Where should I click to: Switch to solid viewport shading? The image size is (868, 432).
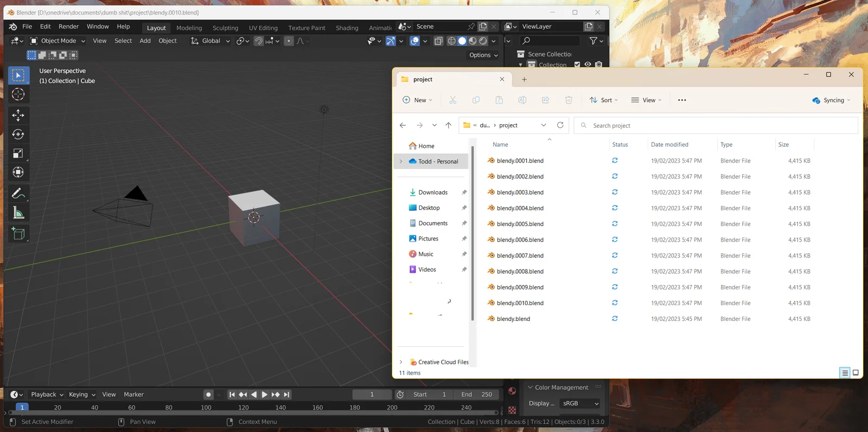(x=462, y=41)
